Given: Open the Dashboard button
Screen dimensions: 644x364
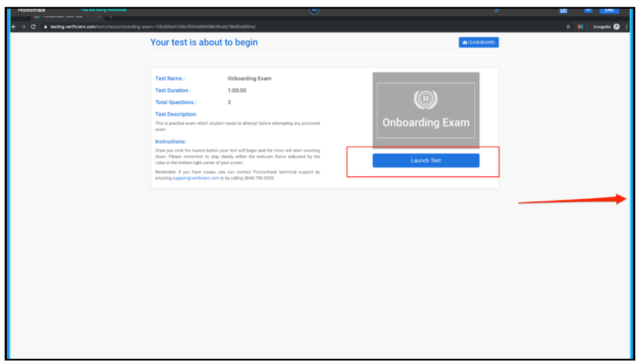Looking at the screenshot, I should pyautogui.click(x=478, y=42).
